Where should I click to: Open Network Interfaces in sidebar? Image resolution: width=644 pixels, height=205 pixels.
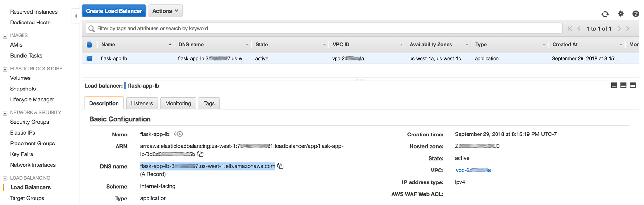click(x=33, y=165)
